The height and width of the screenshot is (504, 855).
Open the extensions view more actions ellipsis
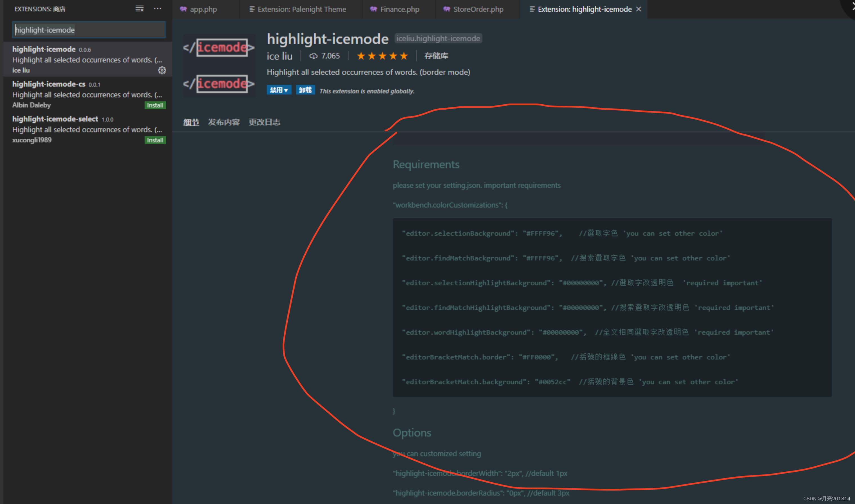tap(157, 9)
